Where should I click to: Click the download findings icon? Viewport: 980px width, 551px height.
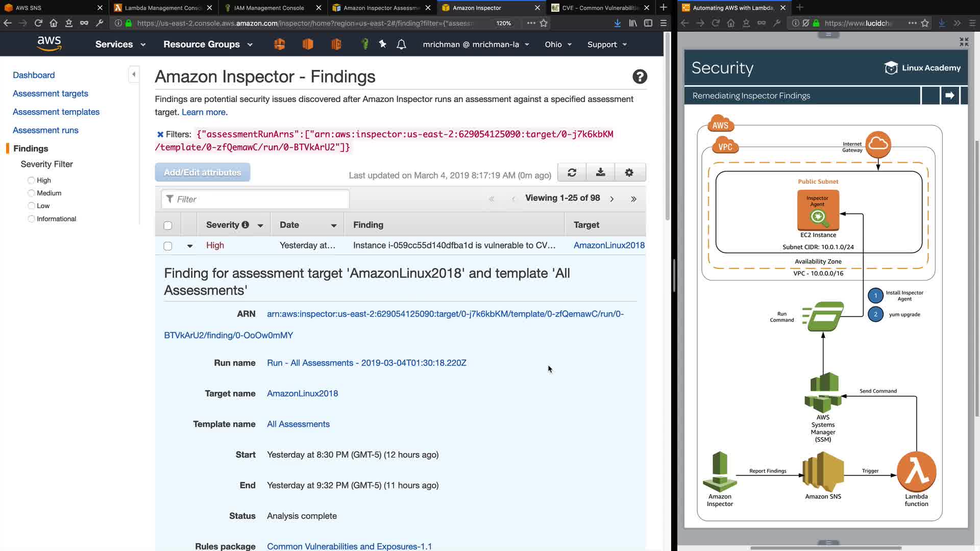600,172
